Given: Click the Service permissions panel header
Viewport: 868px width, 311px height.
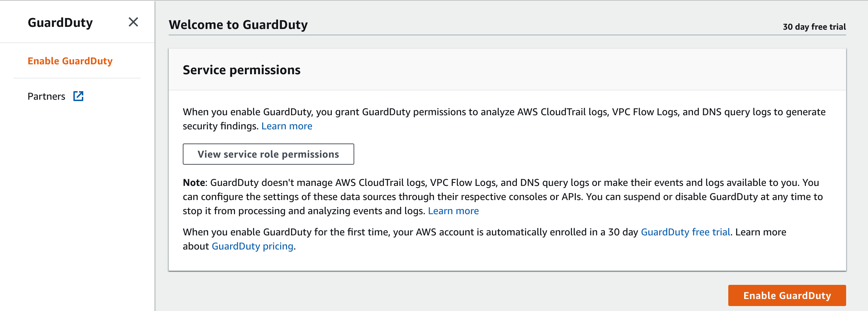Looking at the screenshot, I should pyautogui.click(x=507, y=70).
